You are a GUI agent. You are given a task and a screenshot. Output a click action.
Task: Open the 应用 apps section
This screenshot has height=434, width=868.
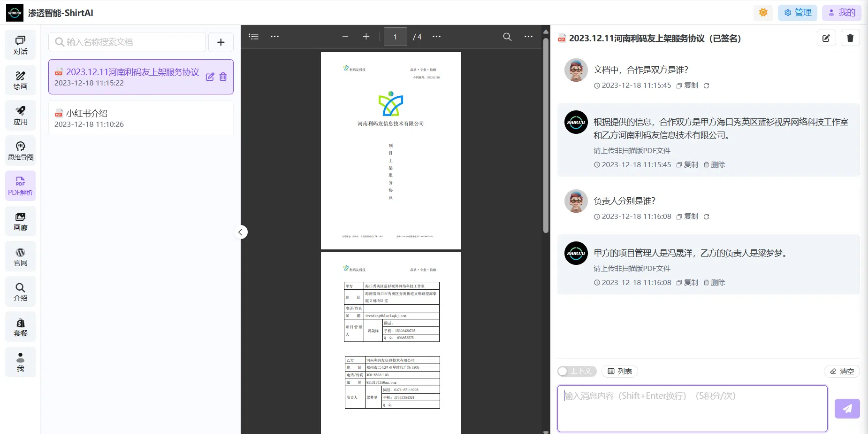pyautogui.click(x=20, y=116)
